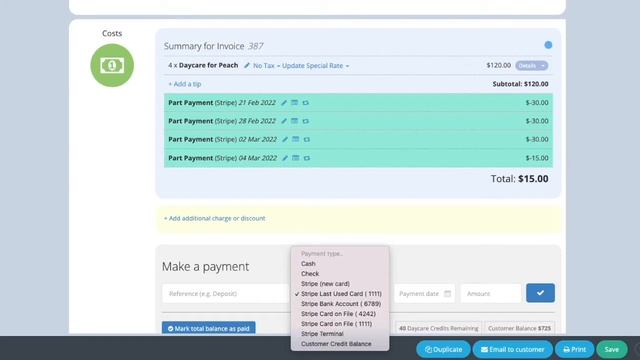This screenshot has width=640, height=360.
Task: Open calendar icon for 04 Mar 2022 payment
Action: tap(296, 158)
